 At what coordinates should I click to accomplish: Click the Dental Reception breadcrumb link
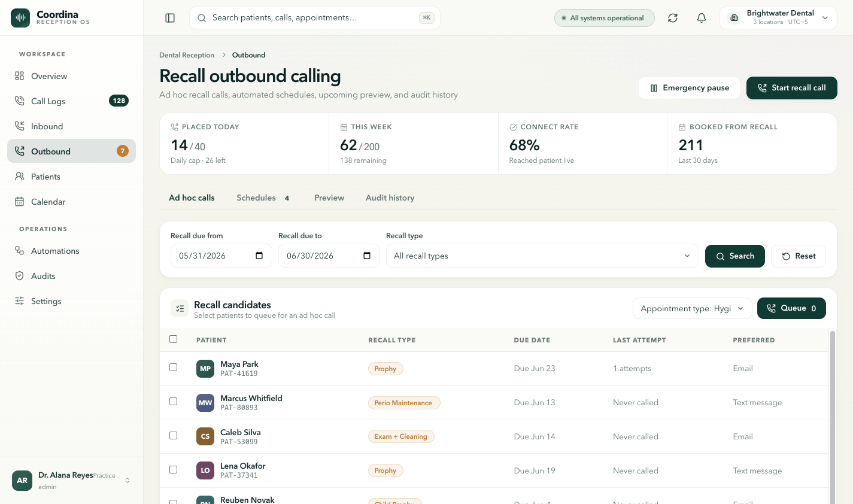coord(187,55)
